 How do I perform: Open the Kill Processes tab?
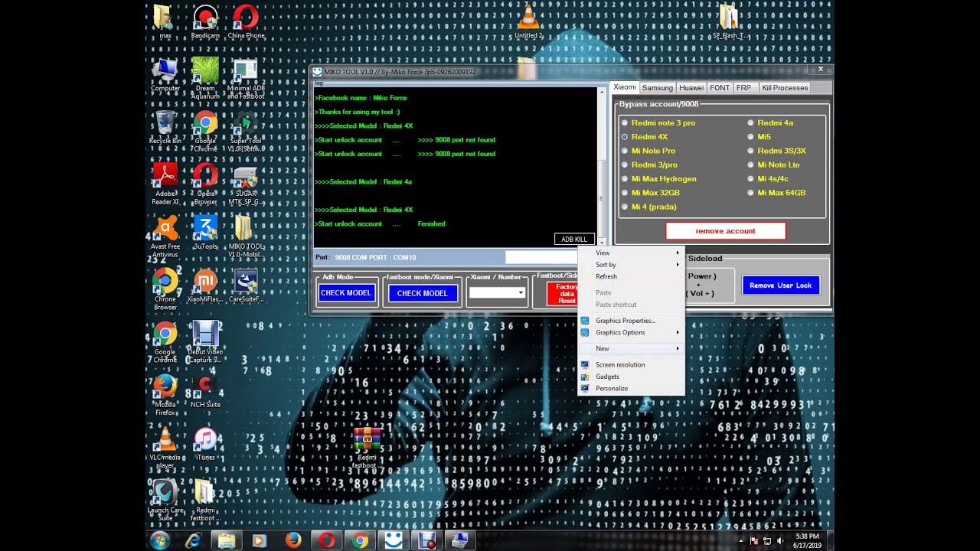[785, 88]
